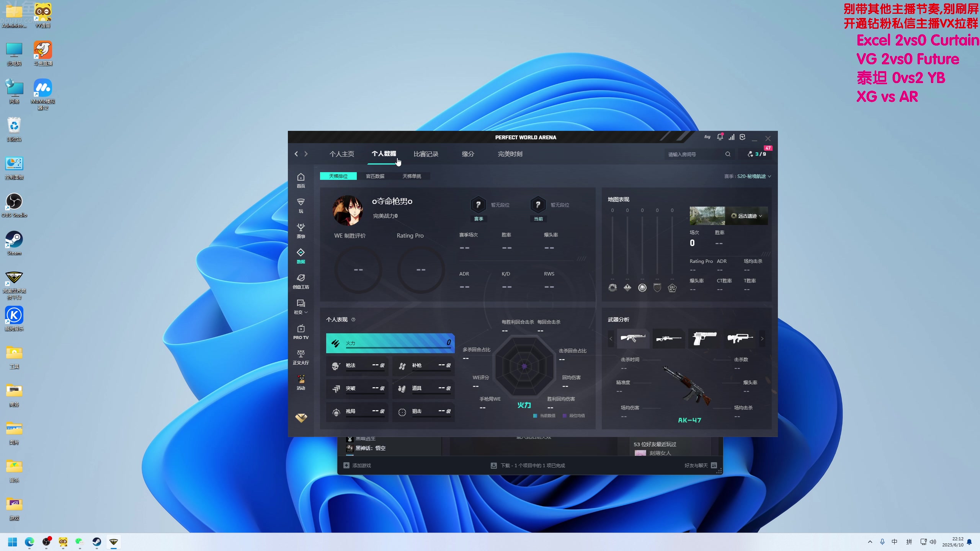Open the Steam desktop shortcut
The image size is (980, 551).
pyautogui.click(x=14, y=243)
